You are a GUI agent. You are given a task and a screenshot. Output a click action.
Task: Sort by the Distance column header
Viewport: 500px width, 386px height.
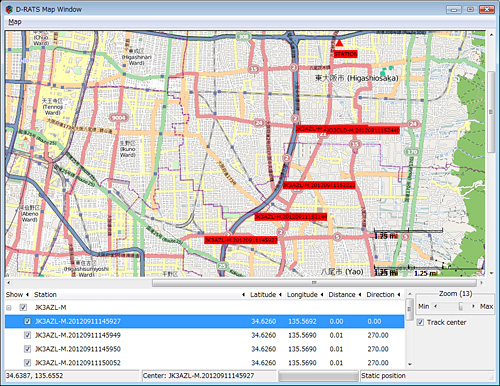pos(342,295)
